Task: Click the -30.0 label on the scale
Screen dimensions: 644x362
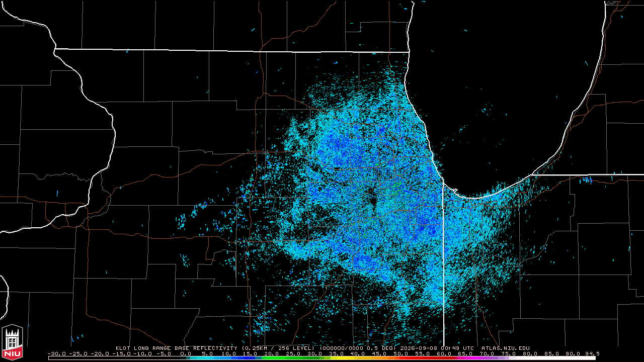Action: [57, 353]
